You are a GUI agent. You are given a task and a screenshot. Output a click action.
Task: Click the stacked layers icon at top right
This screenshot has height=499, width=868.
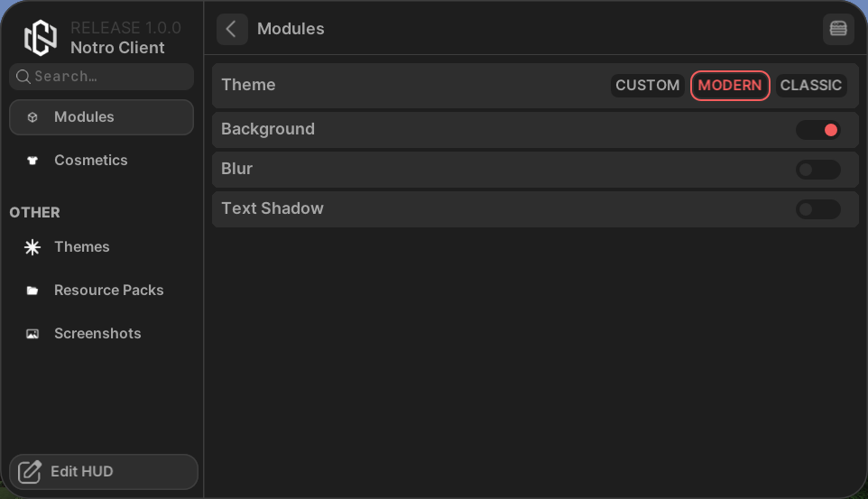click(x=838, y=29)
